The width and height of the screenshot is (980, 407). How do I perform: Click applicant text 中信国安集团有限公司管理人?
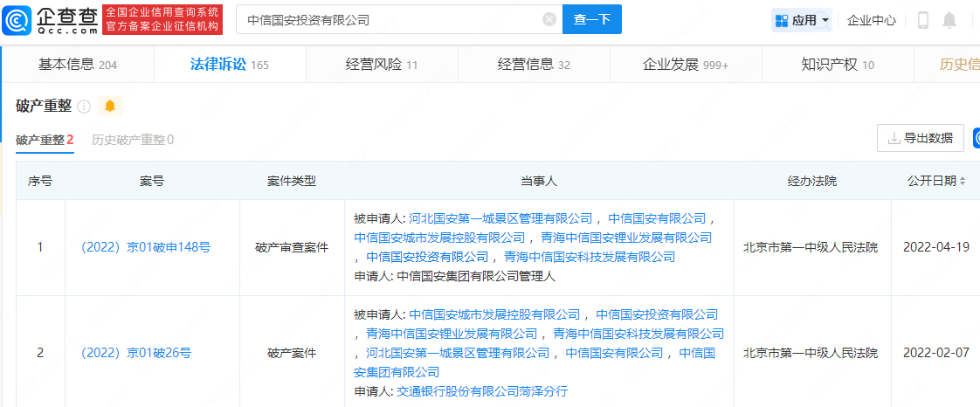tap(476, 276)
